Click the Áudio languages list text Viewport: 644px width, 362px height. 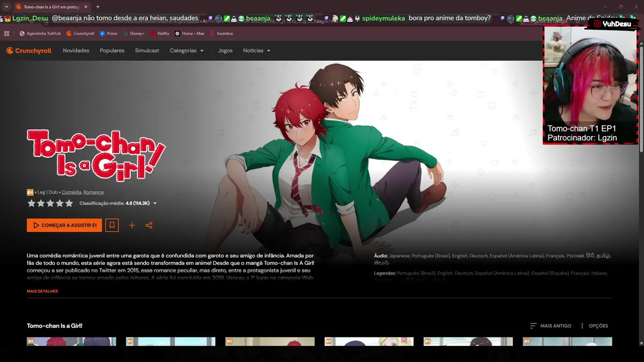493,259
